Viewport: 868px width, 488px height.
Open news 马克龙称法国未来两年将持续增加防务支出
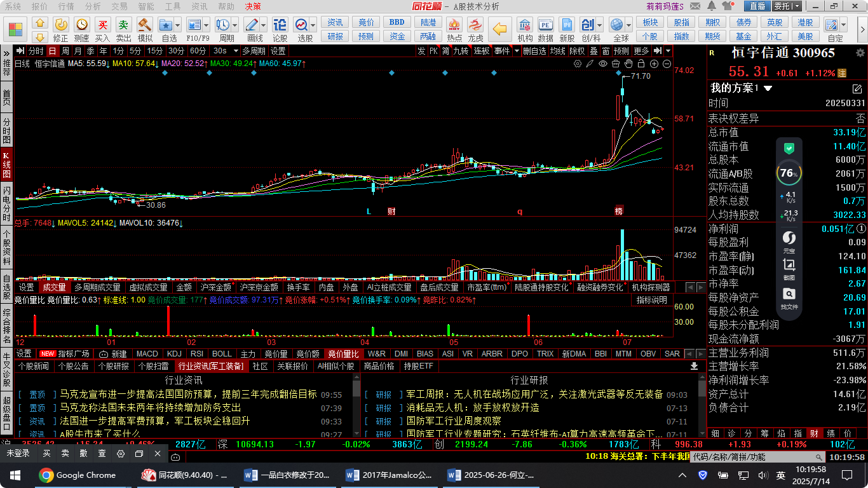[151, 408]
